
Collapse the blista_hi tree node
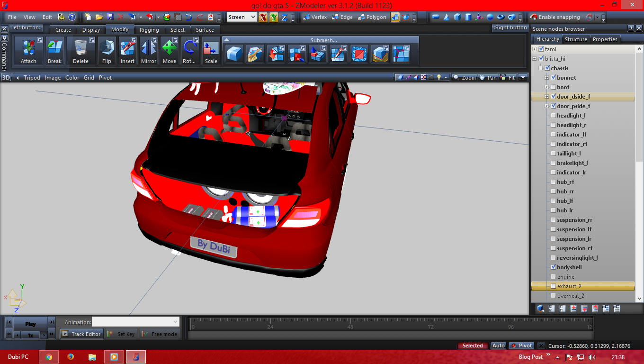point(535,58)
